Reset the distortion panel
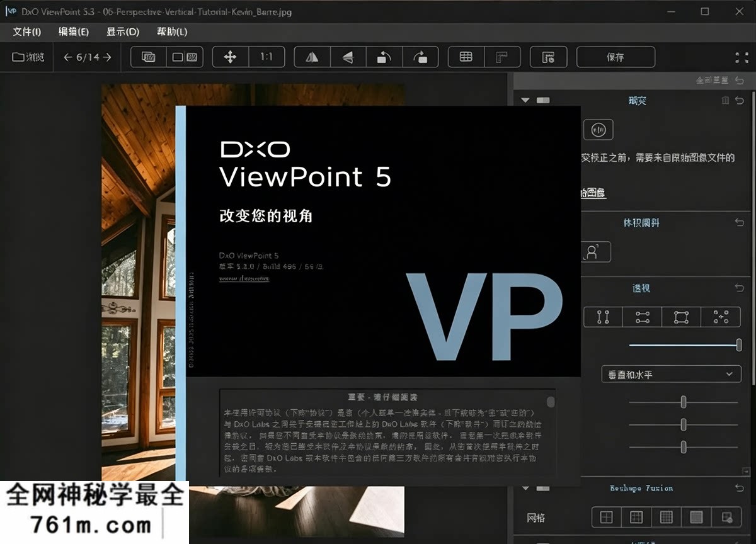 click(740, 100)
